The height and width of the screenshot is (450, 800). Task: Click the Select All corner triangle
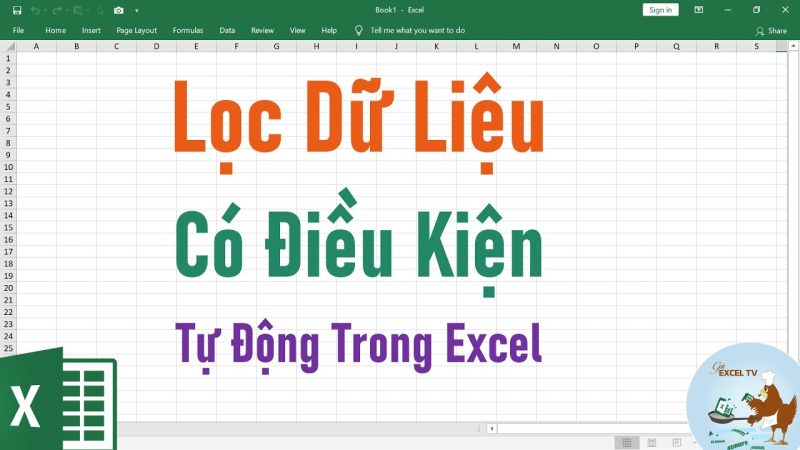coord(8,46)
